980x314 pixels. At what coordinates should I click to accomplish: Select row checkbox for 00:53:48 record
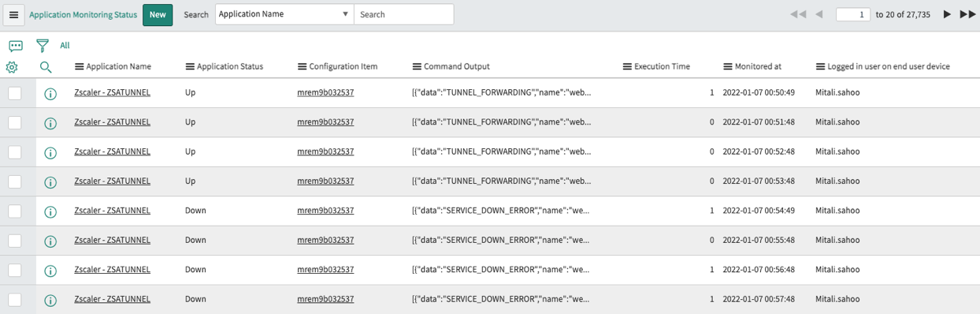coord(14,181)
